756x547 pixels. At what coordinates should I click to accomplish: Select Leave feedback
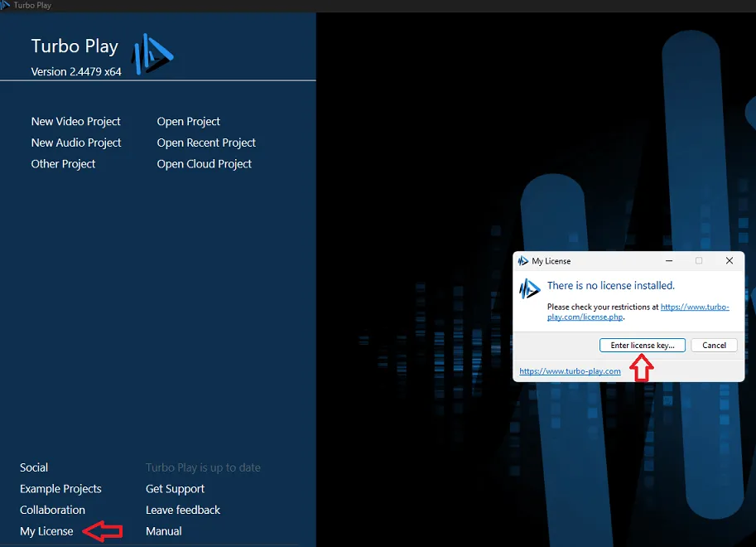[x=183, y=510]
